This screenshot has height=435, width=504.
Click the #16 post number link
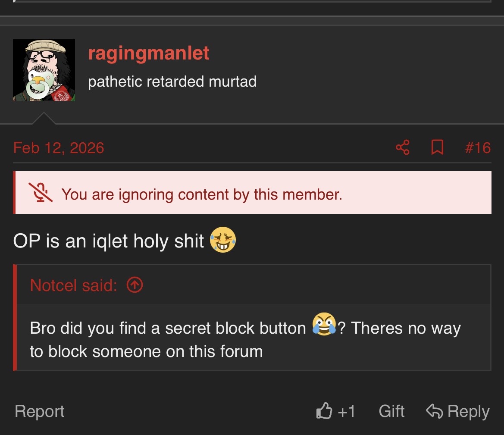(x=478, y=148)
